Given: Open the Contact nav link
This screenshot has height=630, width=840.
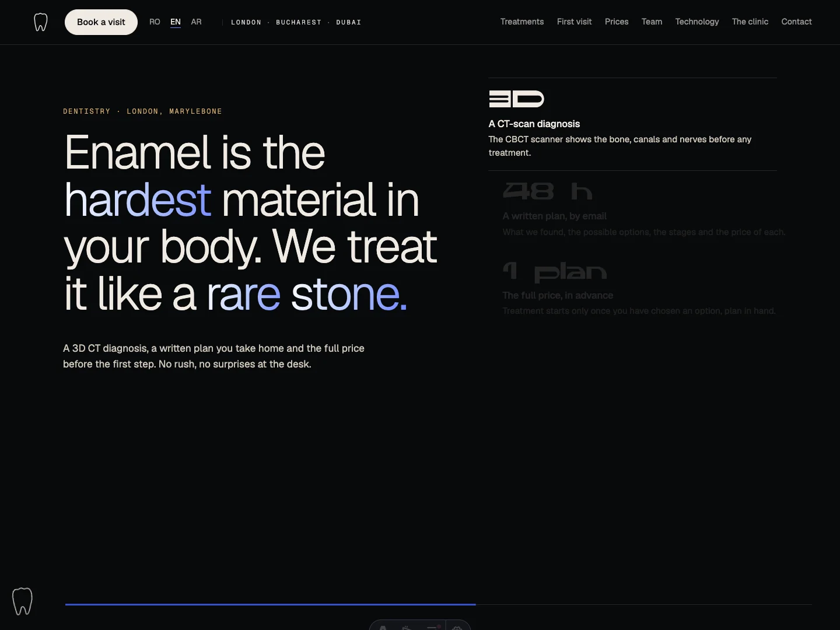Looking at the screenshot, I should pos(796,22).
